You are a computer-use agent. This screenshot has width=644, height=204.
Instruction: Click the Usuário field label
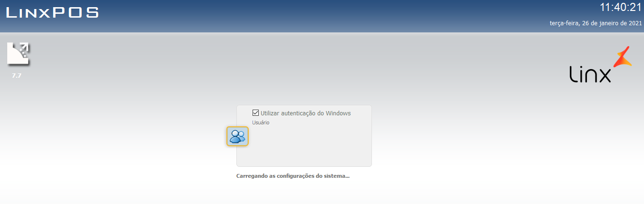261,122
